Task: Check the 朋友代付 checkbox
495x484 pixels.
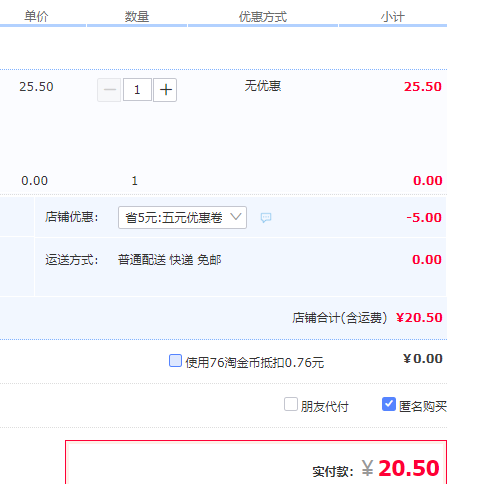Action: pyautogui.click(x=291, y=404)
